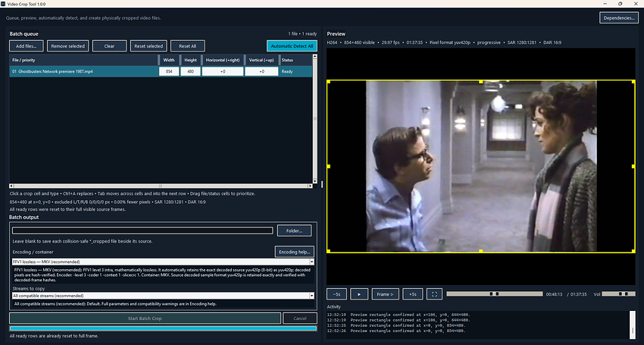Image resolution: width=644 pixels, height=345 pixels.
Task: Toggle fullscreen preview icon
Action: (x=435, y=294)
